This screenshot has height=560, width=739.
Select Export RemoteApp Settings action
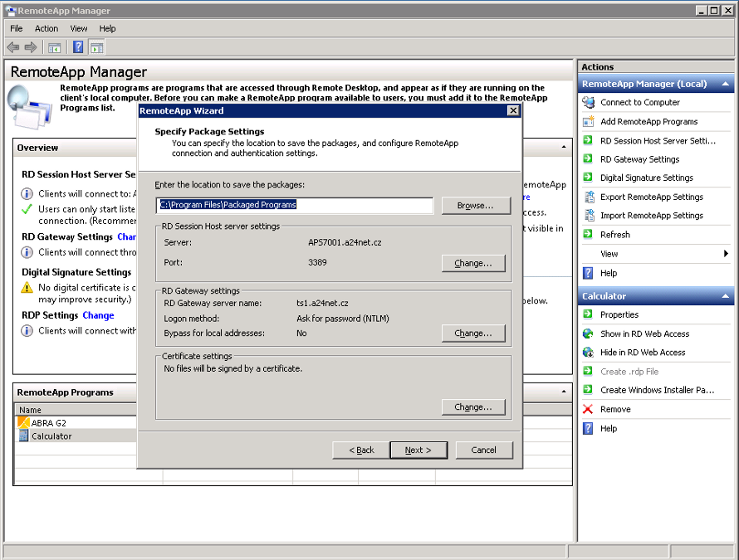click(651, 197)
